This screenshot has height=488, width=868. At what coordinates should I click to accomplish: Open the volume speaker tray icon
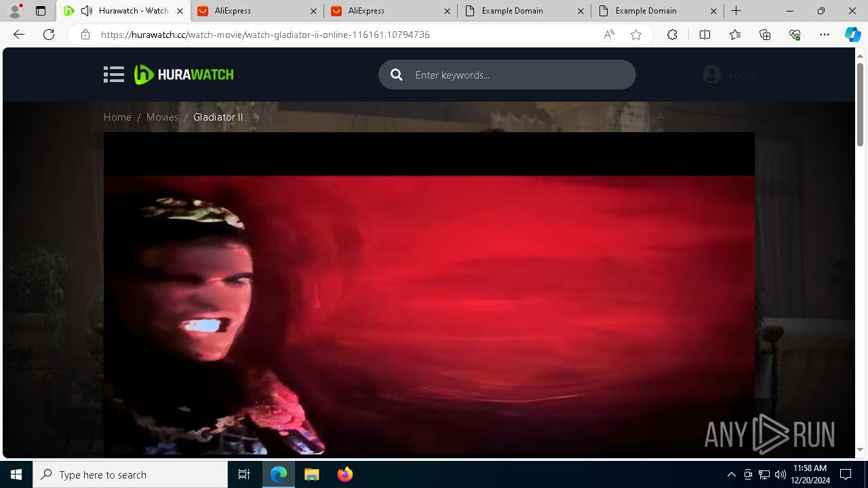click(x=780, y=474)
